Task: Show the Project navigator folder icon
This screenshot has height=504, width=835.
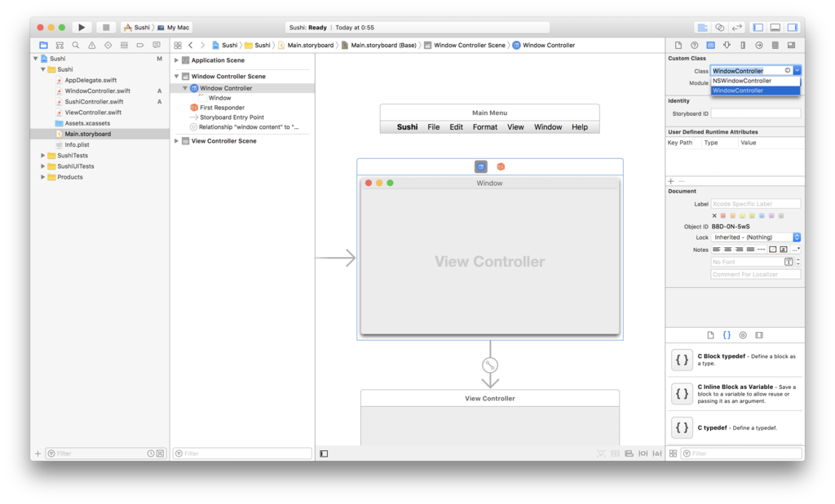Action: coord(44,46)
